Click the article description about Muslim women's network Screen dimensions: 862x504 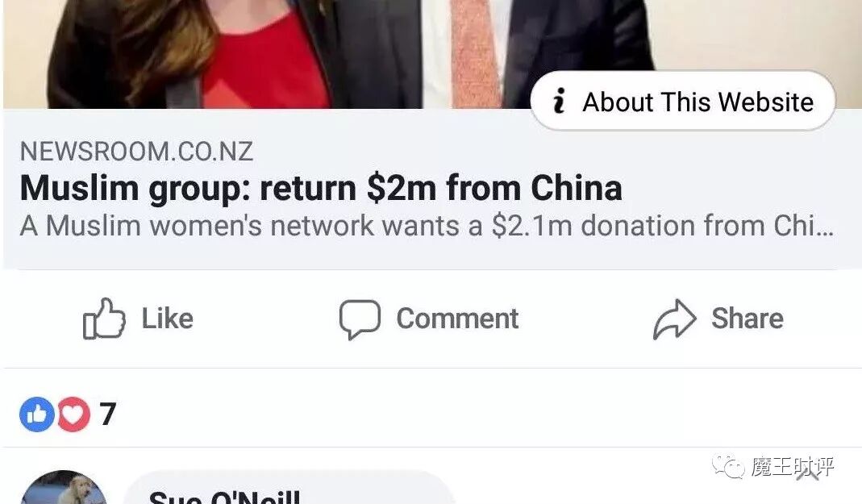[x=427, y=226]
